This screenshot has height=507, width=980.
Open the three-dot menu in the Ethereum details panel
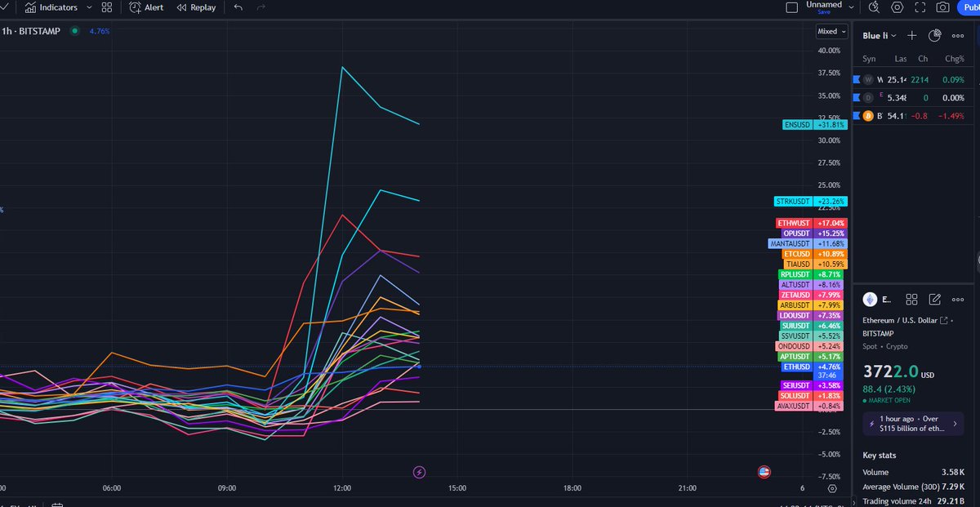(957, 299)
